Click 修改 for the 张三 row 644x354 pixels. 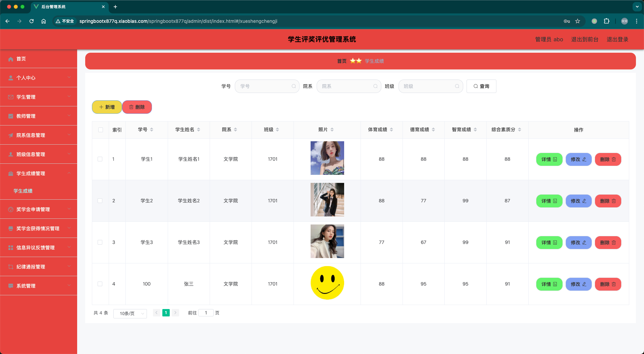coord(579,284)
